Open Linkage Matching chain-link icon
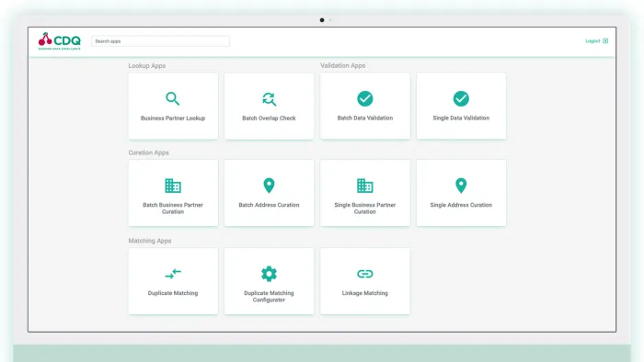The image size is (644, 362). (x=364, y=274)
